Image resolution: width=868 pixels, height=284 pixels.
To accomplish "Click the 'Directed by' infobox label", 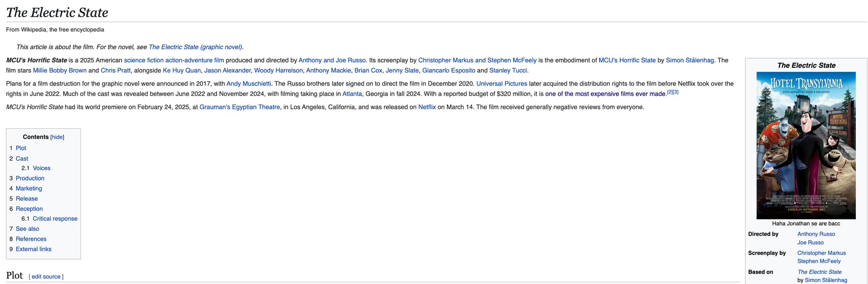I will coord(763,234).
